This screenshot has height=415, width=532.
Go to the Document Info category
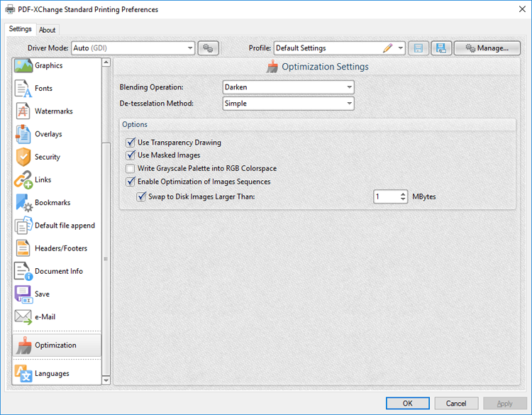pos(57,271)
